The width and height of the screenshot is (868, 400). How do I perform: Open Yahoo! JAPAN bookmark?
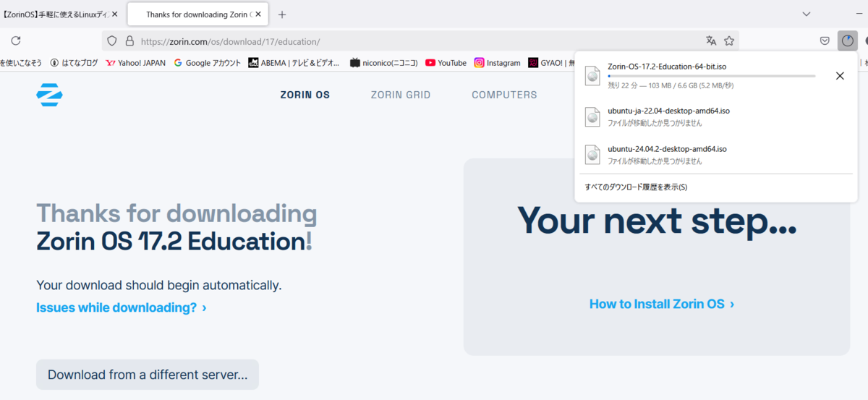point(136,63)
